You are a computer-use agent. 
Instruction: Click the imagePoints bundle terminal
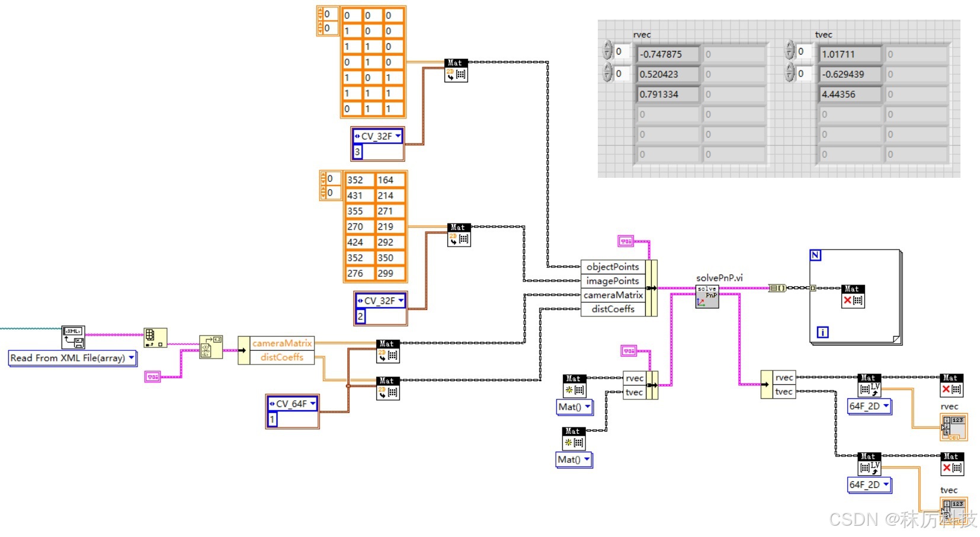pyautogui.click(x=613, y=281)
